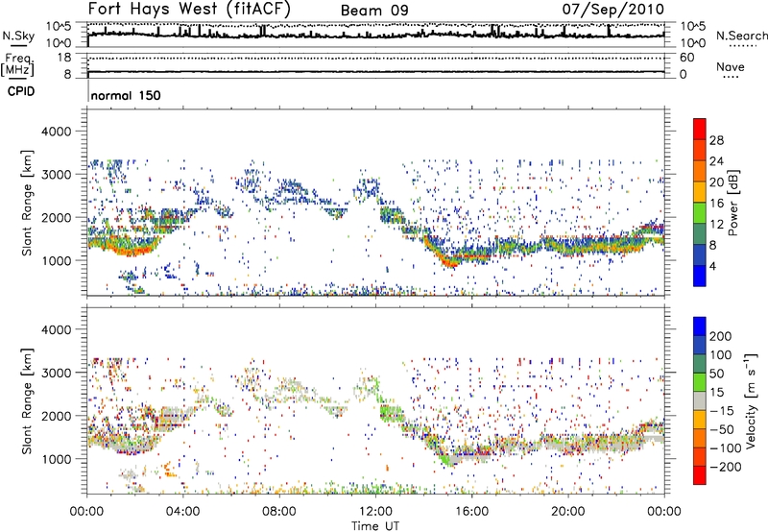This screenshot has height=532, width=768.
Task: Click the '20:00' time tick label
Action: [567, 512]
